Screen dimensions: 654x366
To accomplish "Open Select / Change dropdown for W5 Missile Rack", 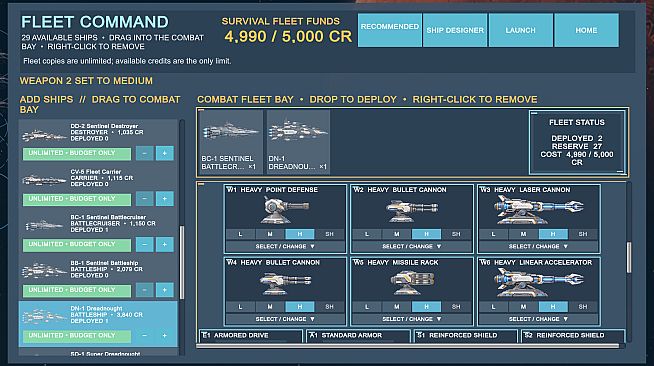I will coord(412,319).
